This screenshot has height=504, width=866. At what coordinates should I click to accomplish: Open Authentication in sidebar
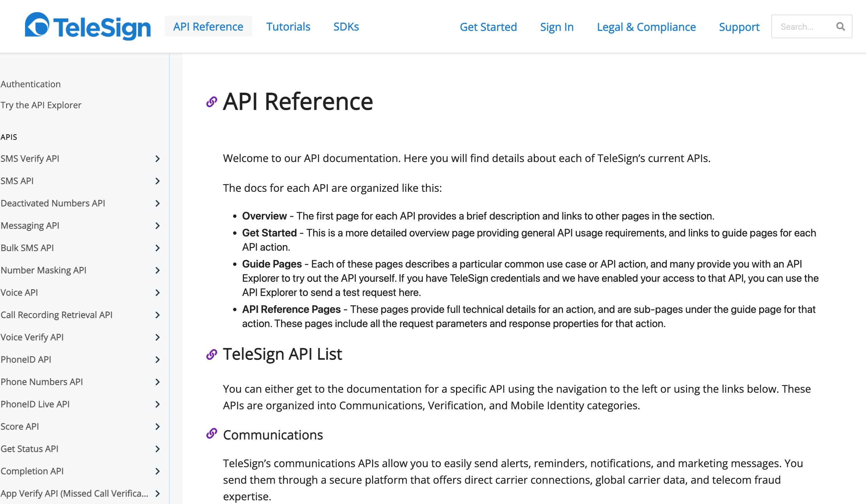pyautogui.click(x=30, y=84)
